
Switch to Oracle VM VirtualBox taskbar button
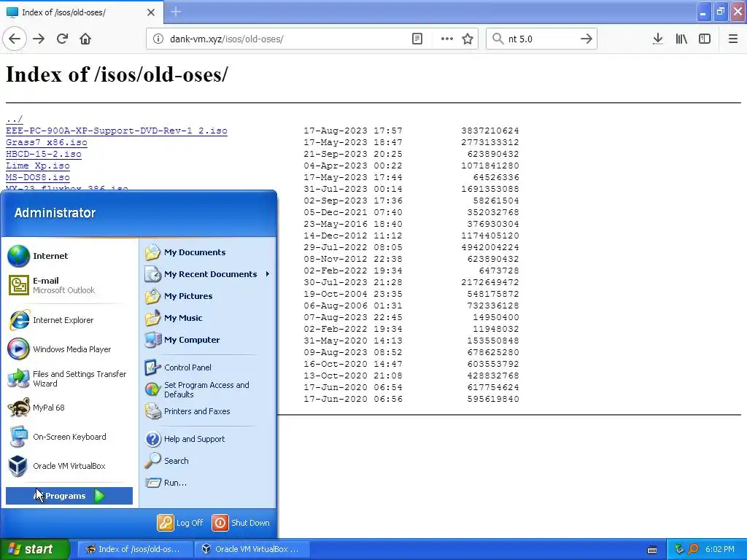(x=252, y=549)
